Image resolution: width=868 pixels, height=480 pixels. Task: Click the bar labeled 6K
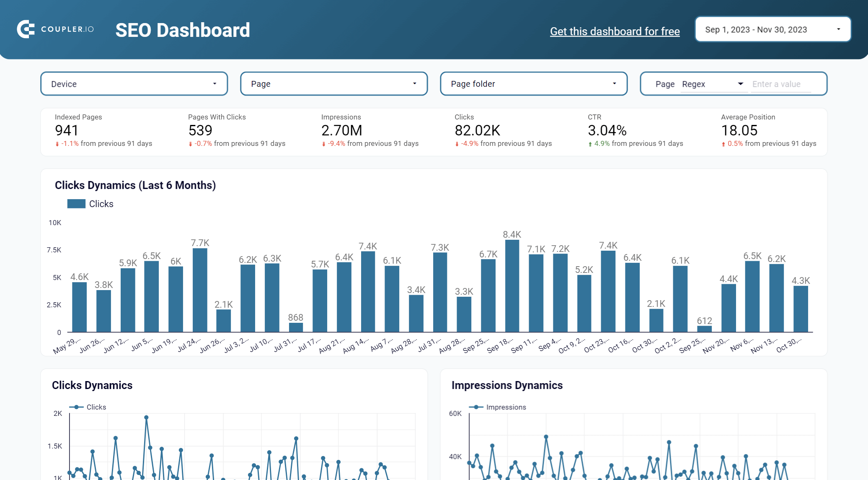(x=176, y=299)
